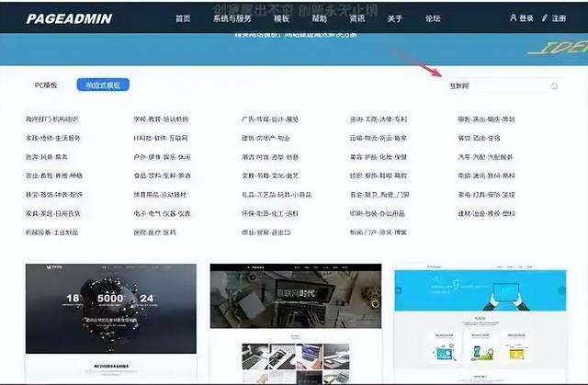This screenshot has height=385, width=588.
Task: Open category 学校-教育-培训机构
Action: [x=161, y=119]
